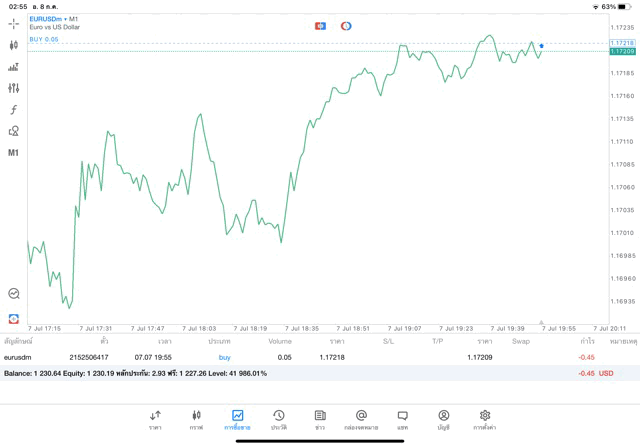Open the indicators list (f icon)
640x447 pixels.
pos(14,109)
